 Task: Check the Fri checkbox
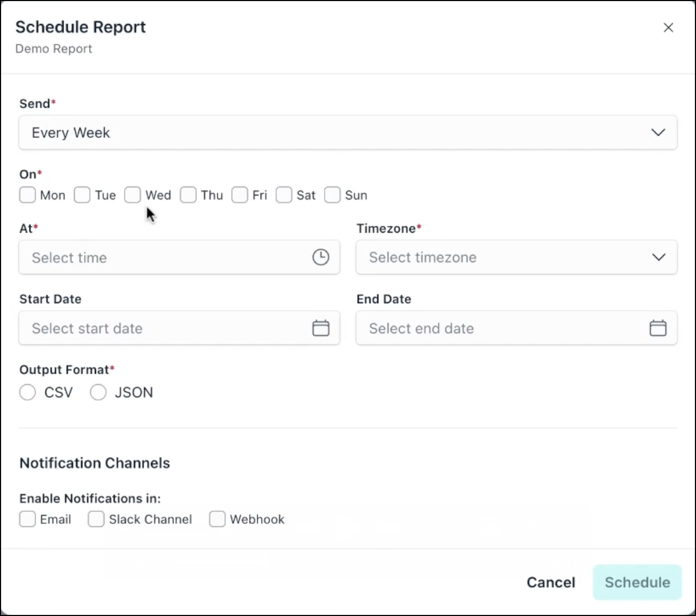point(240,195)
